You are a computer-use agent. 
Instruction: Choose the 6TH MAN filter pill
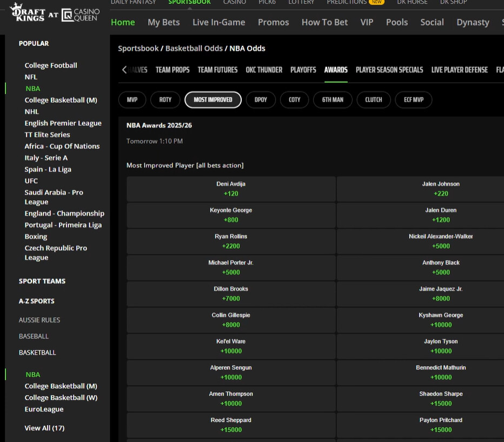coord(333,100)
